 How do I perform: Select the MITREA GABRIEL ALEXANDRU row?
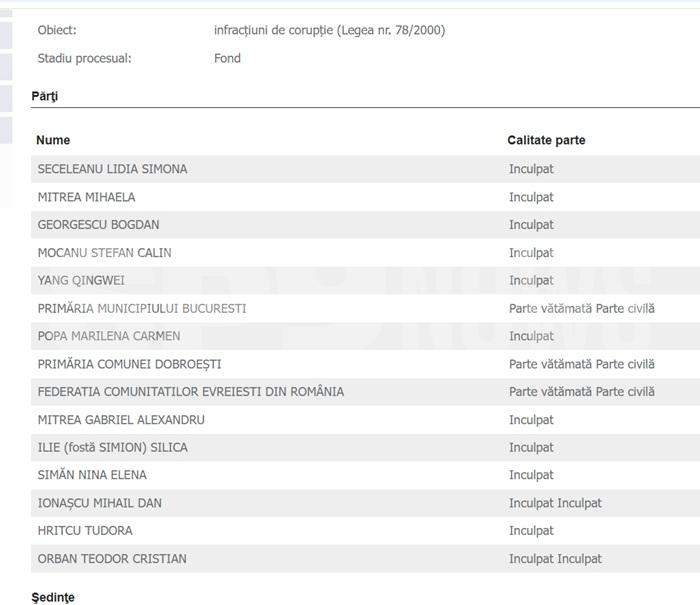pos(121,420)
